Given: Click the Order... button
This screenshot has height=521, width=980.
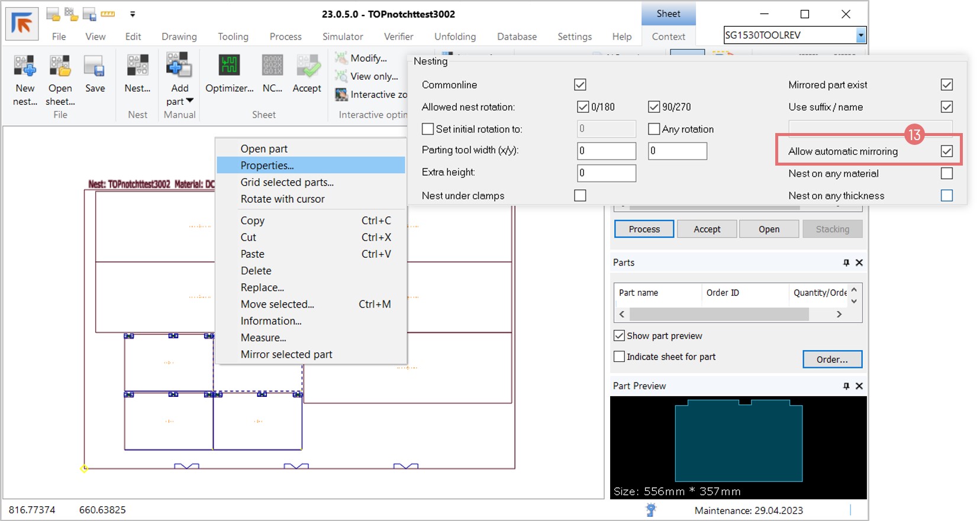Looking at the screenshot, I should tap(832, 359).
